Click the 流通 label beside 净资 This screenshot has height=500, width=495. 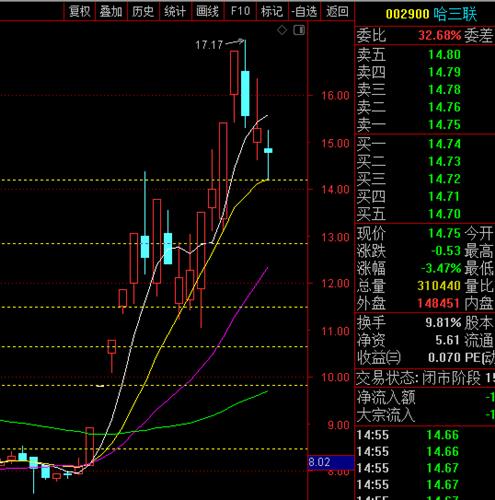point(479,340)
